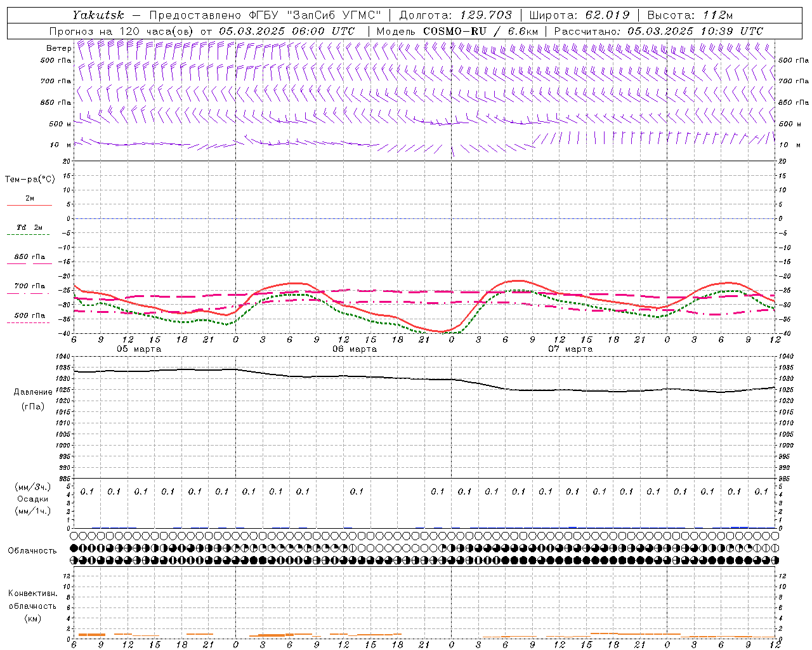Click the dashed pink line sample under '500 гПа' legend
Image resolution: width=812 pixels, height=650 pixels.
tap(28, 322)
